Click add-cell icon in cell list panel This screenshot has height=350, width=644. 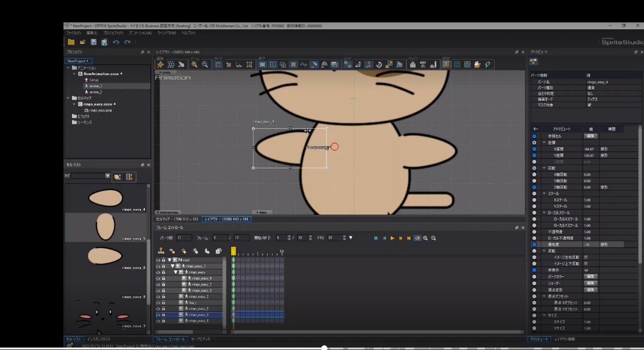(x=118, y=177)
